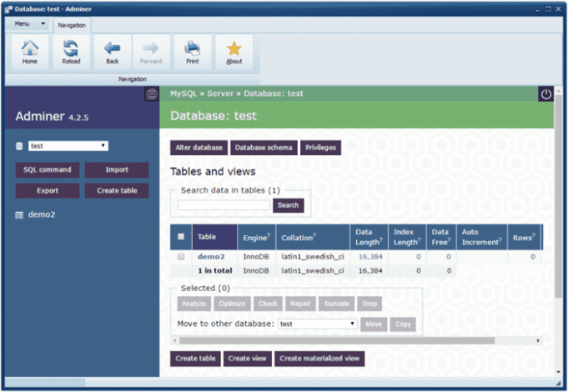Click the '1 in total' summary cell

coord(215,270)
